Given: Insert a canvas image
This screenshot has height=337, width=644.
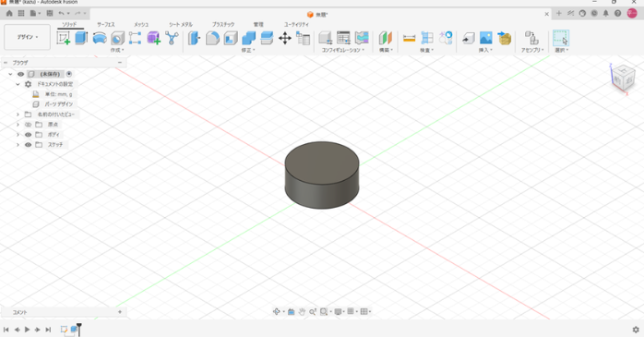Looking at the screenshot, I should [x=486, y=38].
